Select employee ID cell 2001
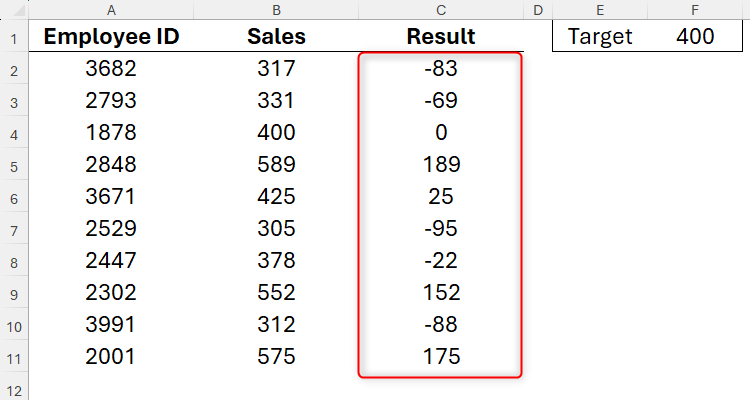The width and height of the screenshot is (750, 400). click(x=110, y=356)
